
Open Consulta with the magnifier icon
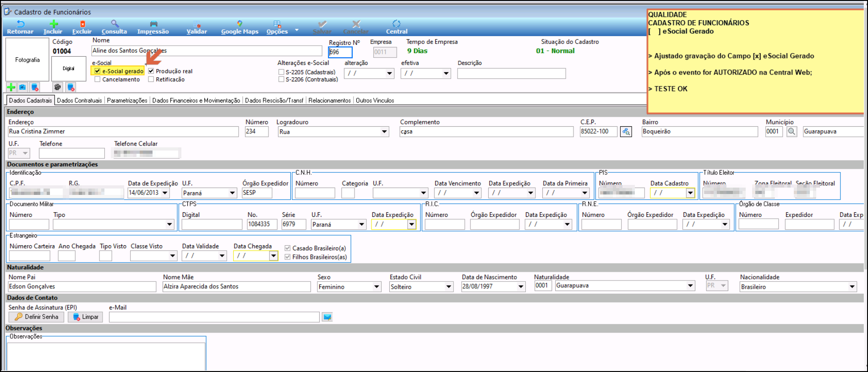pos(115,24)
